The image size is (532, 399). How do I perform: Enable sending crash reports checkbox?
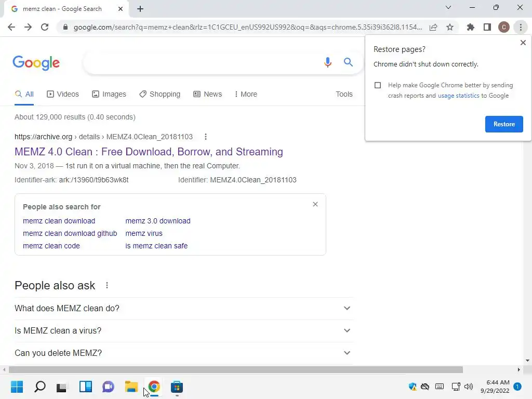[x=378, y=85]
